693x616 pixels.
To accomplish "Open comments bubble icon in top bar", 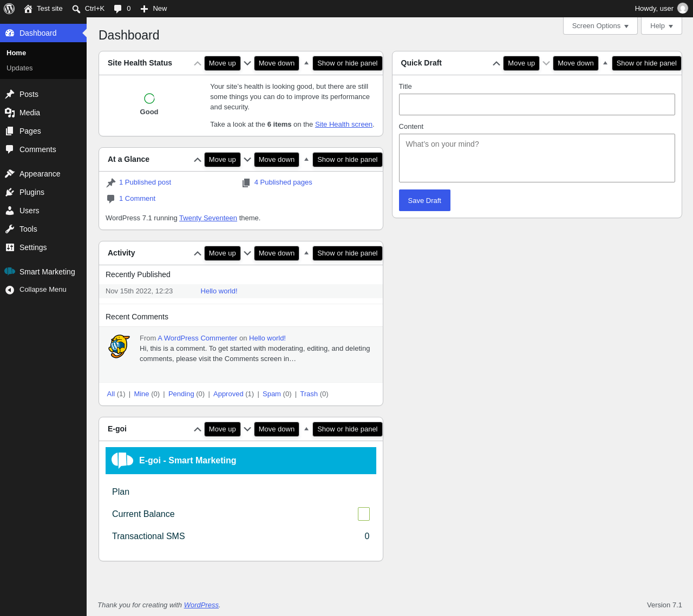I will [117, 9].
